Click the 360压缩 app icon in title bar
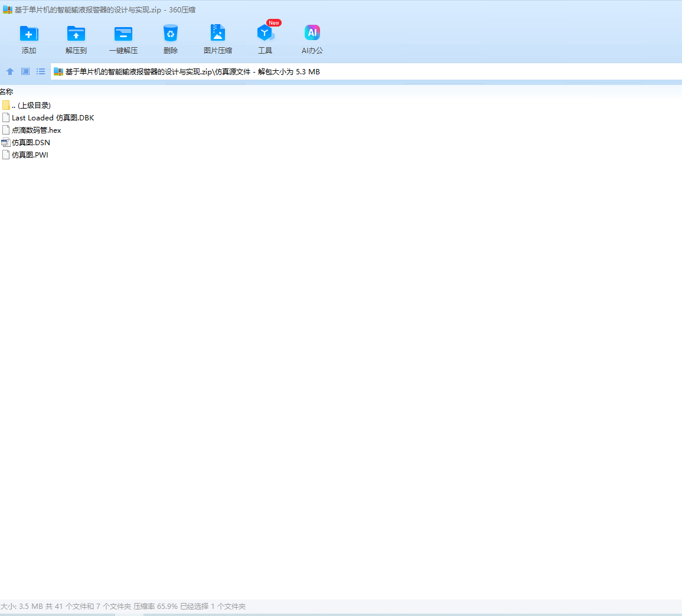 pyautogui.click(x=8, y=9)
